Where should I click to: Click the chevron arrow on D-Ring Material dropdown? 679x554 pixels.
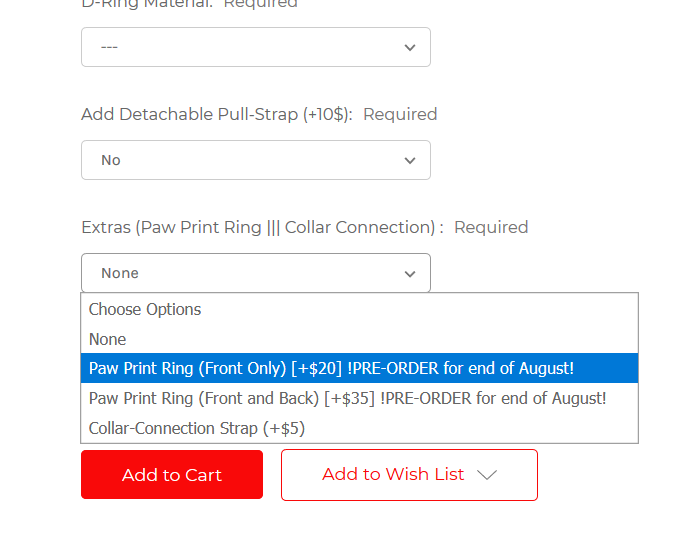tap(410, 48)
